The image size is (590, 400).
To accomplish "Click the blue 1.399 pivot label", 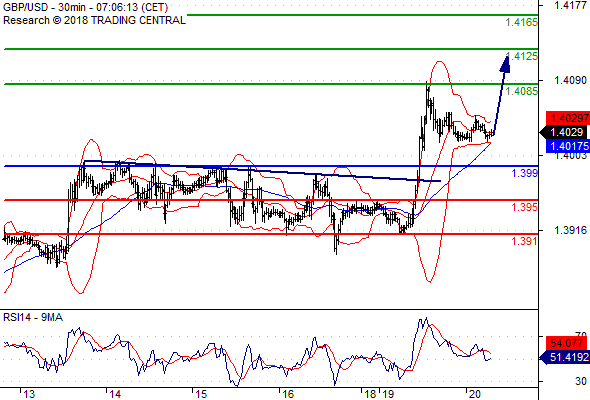I will [x=524, y=173].
